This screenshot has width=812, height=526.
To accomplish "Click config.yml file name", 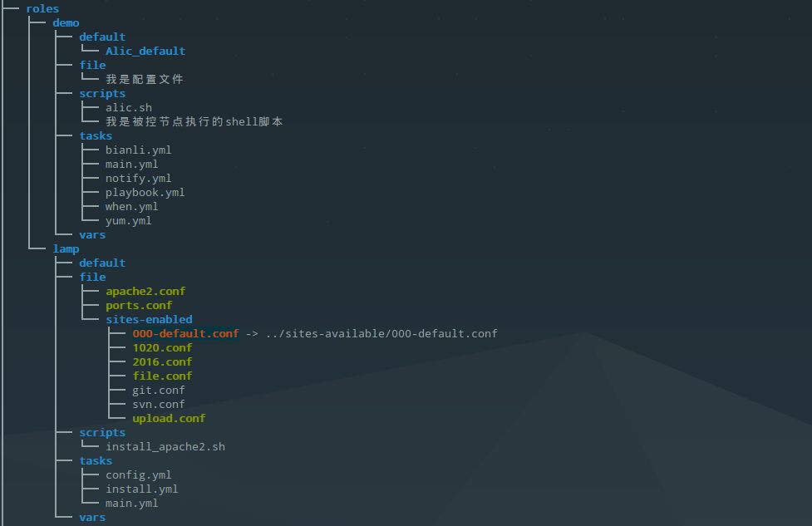I will tap(138, 475).
